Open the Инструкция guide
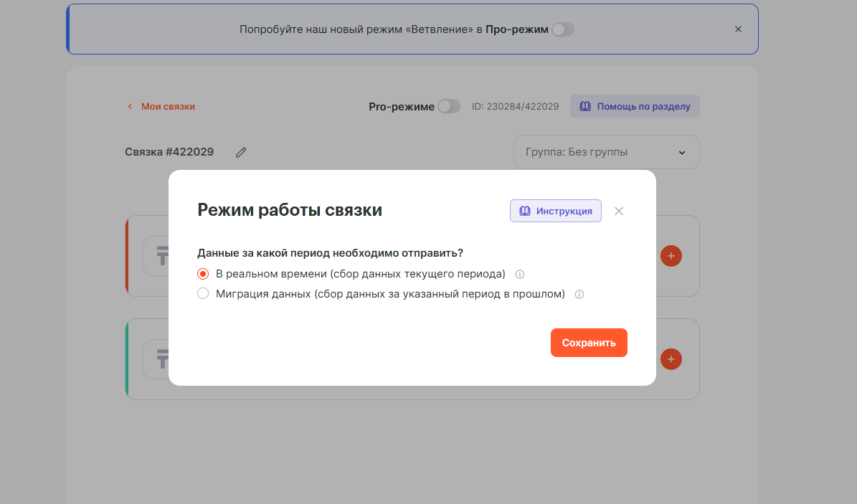857x504 pixels. pos(556,211)
